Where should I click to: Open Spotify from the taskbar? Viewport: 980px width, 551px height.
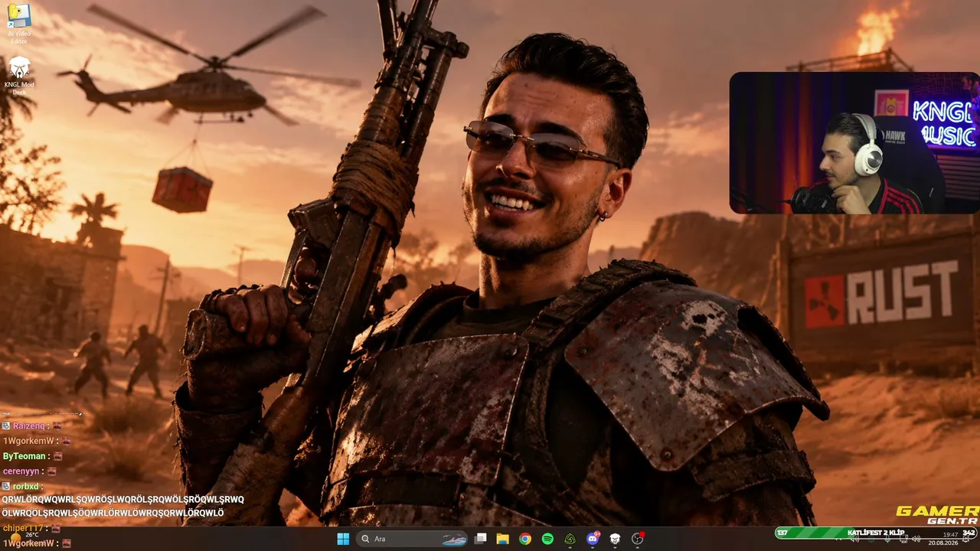pyautogui.click(x=547, y=539)
